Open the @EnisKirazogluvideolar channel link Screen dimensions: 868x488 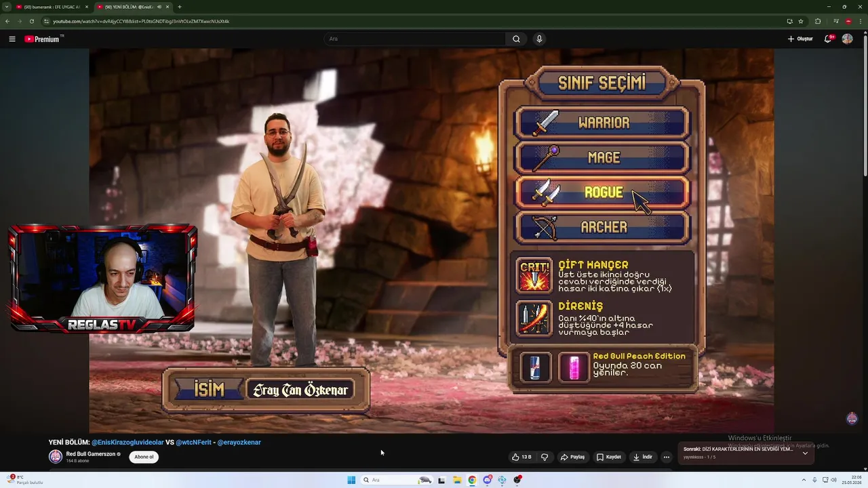[x=127, y=442]
